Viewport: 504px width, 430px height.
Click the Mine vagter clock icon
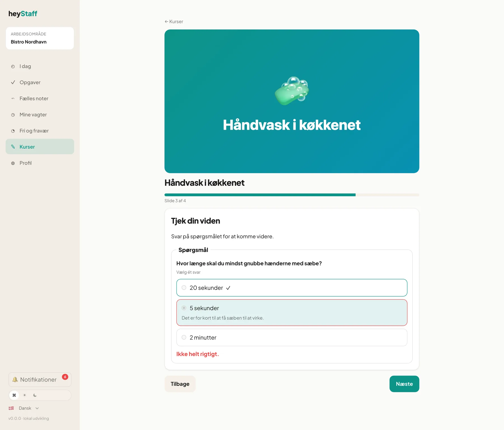pos(13,115)
